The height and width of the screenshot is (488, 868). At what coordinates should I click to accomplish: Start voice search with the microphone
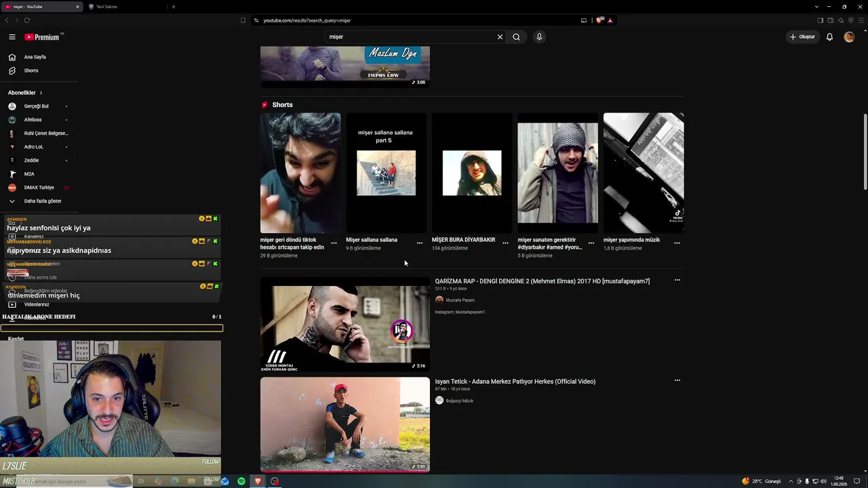click(x=539, y=37)
